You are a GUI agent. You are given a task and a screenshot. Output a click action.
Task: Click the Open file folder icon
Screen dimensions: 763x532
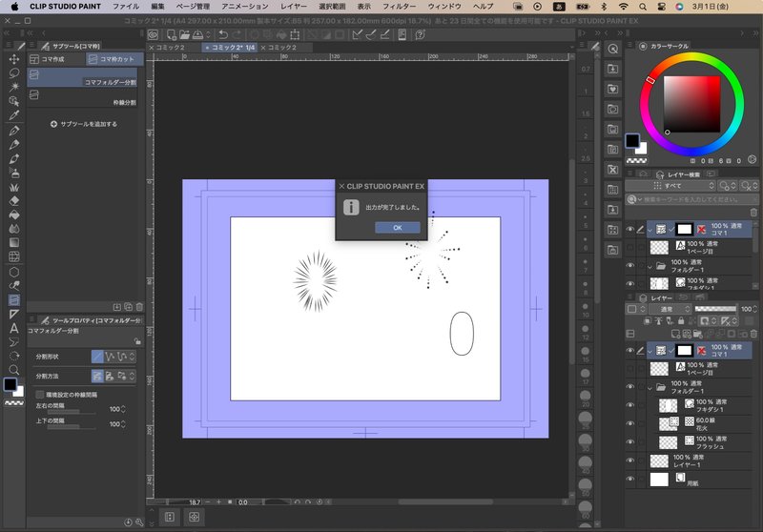point(184,34)
